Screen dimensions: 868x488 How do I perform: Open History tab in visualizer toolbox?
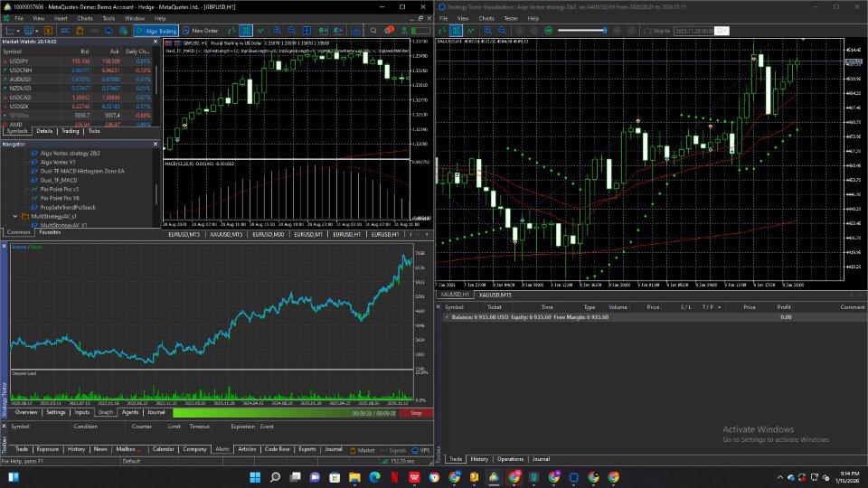[479, 459]
